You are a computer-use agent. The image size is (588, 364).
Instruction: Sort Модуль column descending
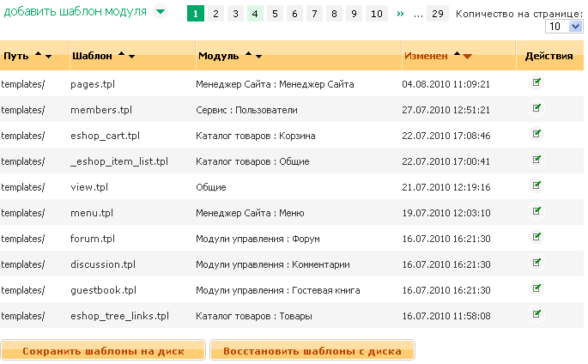(x=258, y=57)
